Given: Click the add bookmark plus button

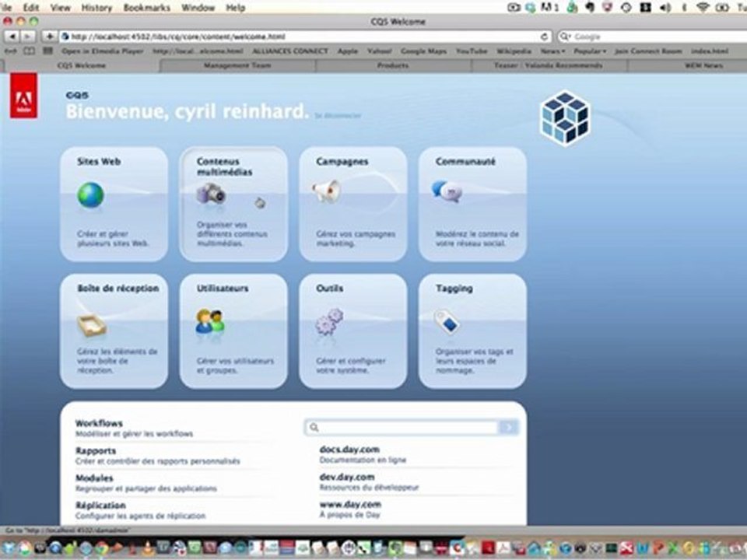Looking at the screenshot, I should pos(49,37).
